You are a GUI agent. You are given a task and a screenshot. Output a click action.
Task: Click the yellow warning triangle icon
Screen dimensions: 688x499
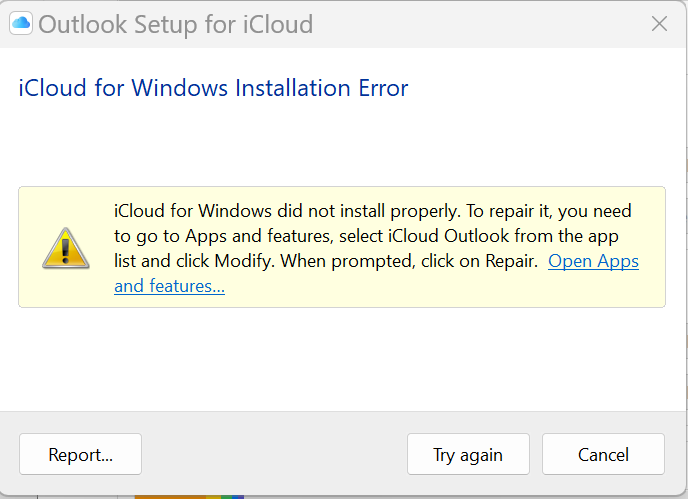[66, 247]
